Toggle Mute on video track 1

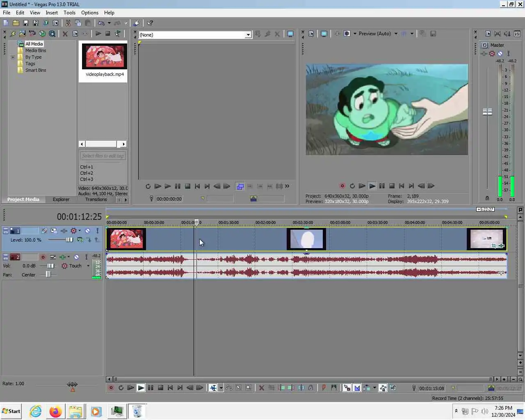87,231
